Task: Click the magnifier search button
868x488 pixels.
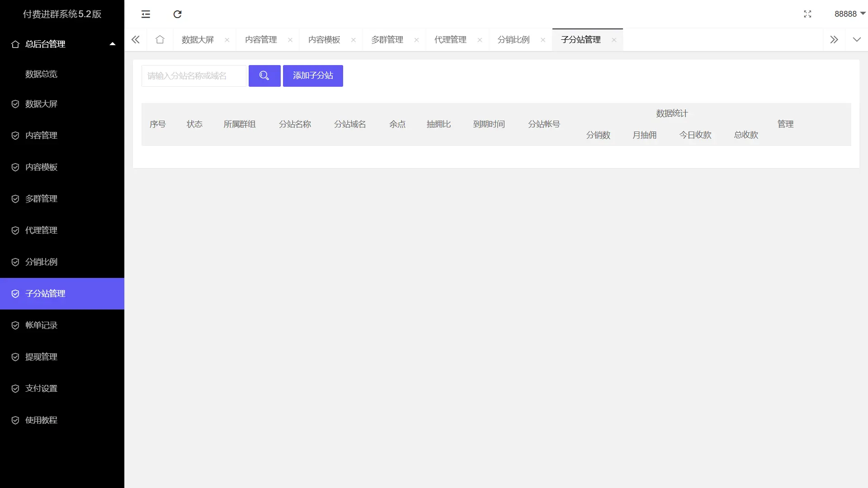Action: coord(264,75)
